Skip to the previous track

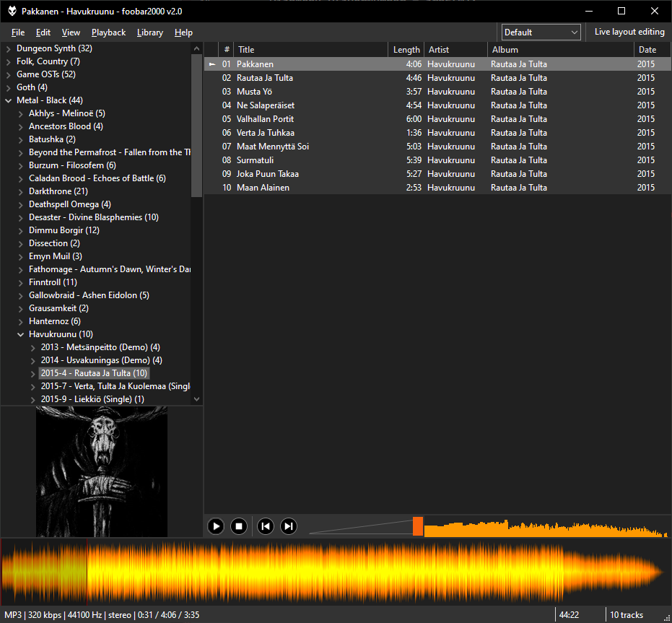click(266, 526)
